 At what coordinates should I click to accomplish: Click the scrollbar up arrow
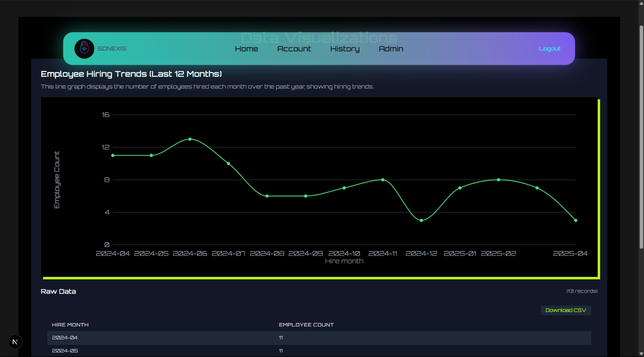click(641, 3)
